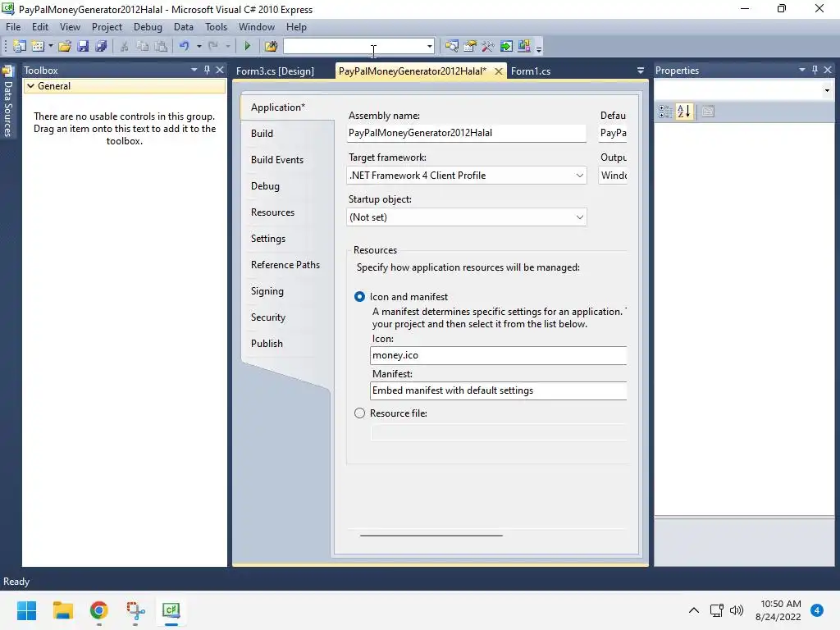The width and height of the screenshot is (840, 630).
Task: Click the Cut scissors icon
Action: pos(125,46)
